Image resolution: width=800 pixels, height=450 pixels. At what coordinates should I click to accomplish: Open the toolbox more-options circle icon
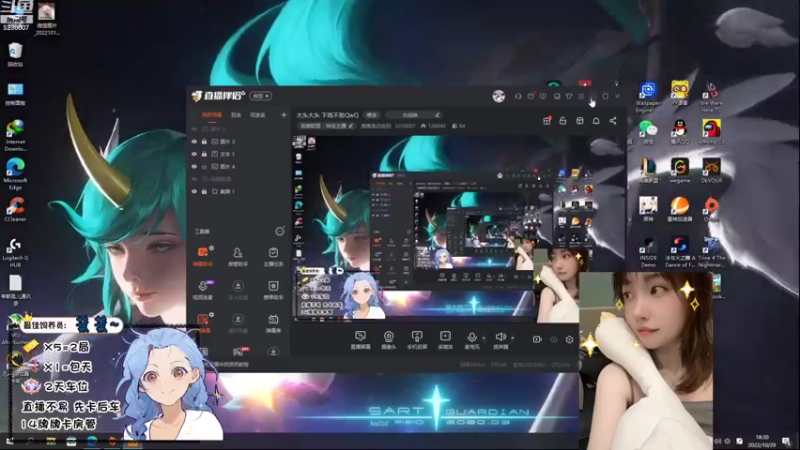[x=280, y=231]
